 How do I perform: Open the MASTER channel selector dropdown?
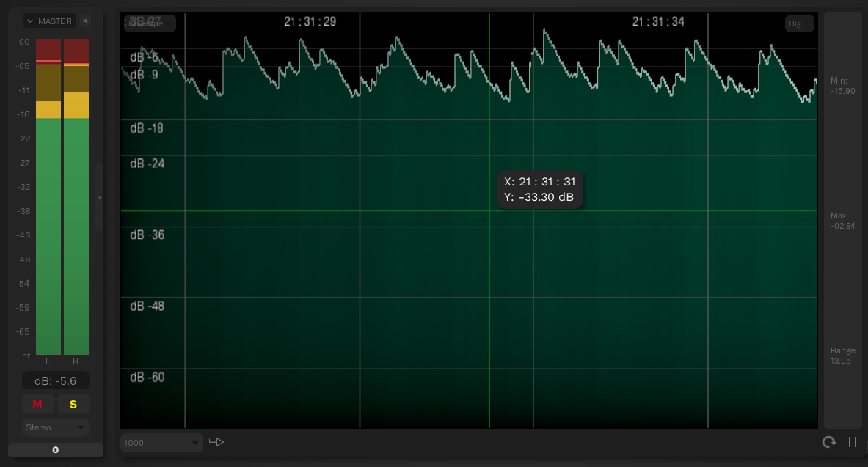[49, 21]
